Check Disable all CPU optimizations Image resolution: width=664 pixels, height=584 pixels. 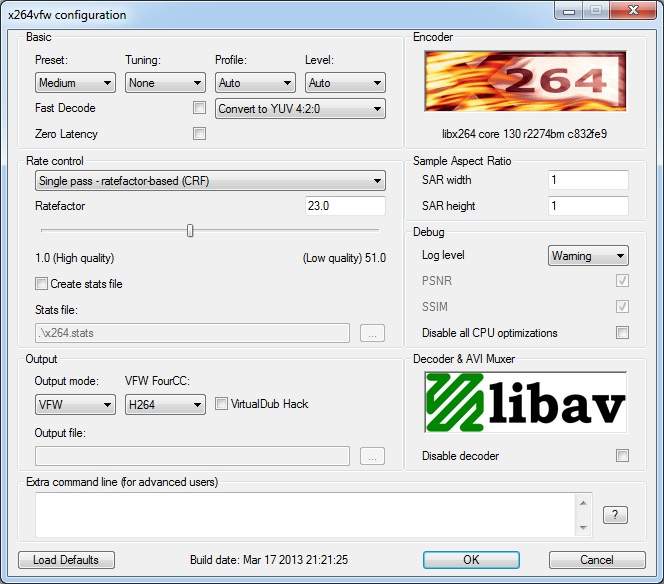622,332
